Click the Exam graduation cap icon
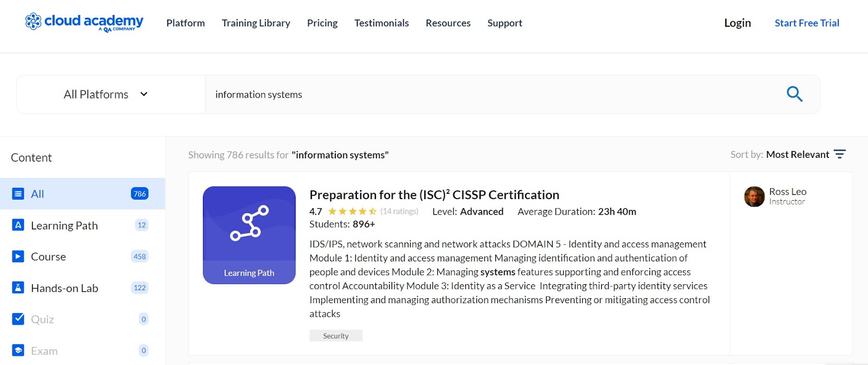The width and height of the screenshot is (868, 365). coord(18,350)
